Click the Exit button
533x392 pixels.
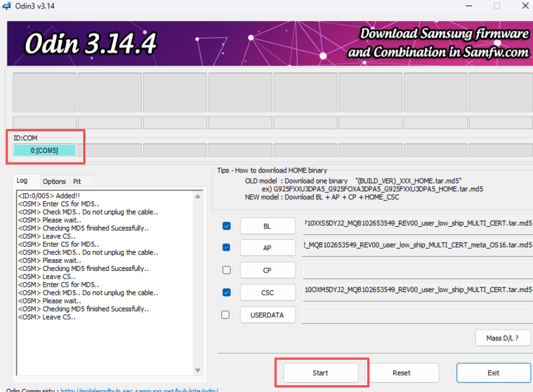(x=493, y=373)
